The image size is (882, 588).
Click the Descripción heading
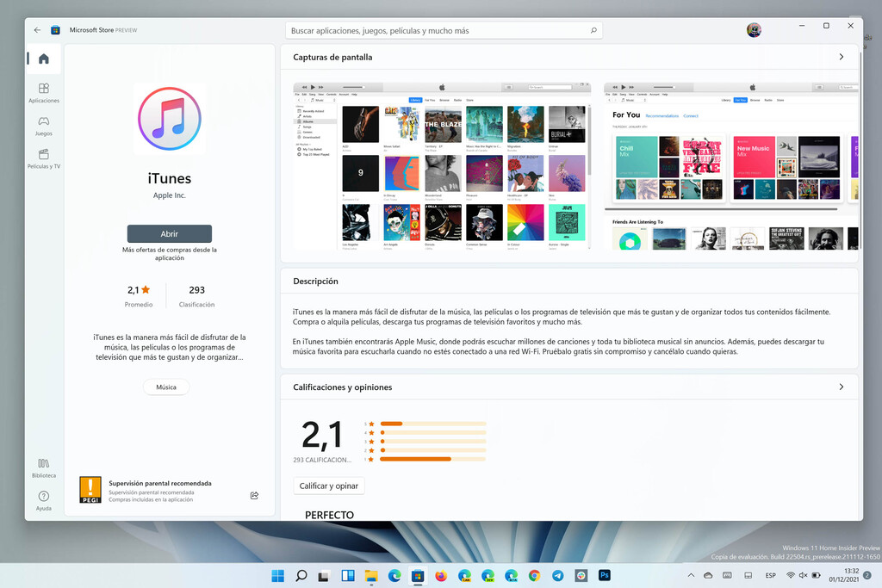[x=315, y=281]
